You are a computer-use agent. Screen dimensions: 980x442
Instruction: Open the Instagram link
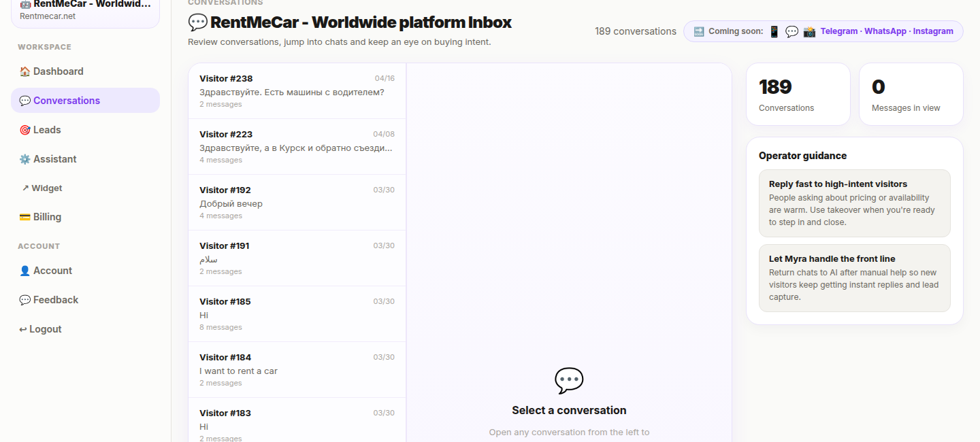[933, 31]
